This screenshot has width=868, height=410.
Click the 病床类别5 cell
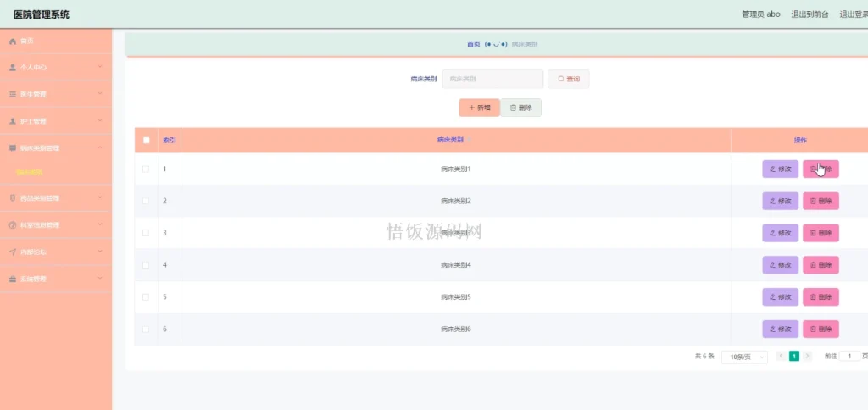[455, 297]
